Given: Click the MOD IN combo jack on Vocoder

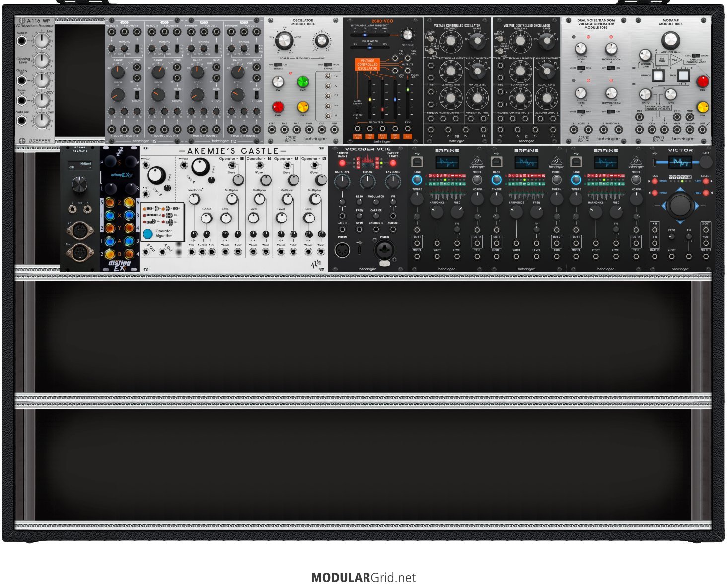Looking at the screenshot, I should (x=385, y=251).
